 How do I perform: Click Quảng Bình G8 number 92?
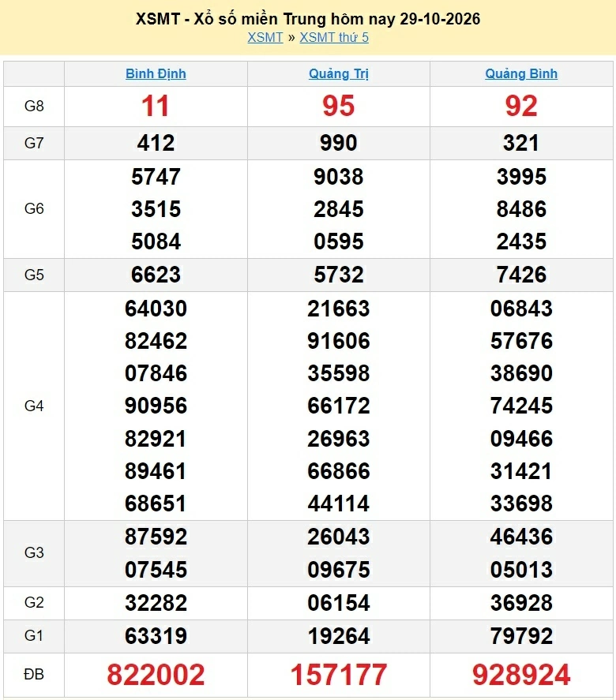click(x=521, y=107)
